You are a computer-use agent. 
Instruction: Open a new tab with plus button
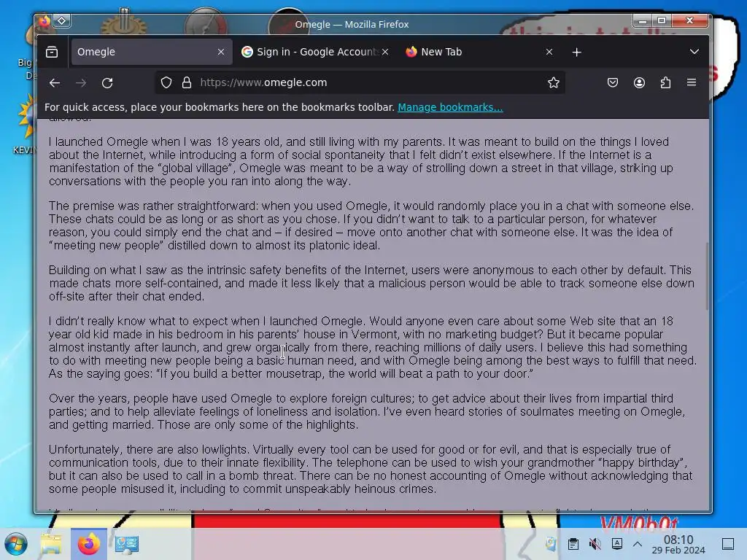pos(576,52)
